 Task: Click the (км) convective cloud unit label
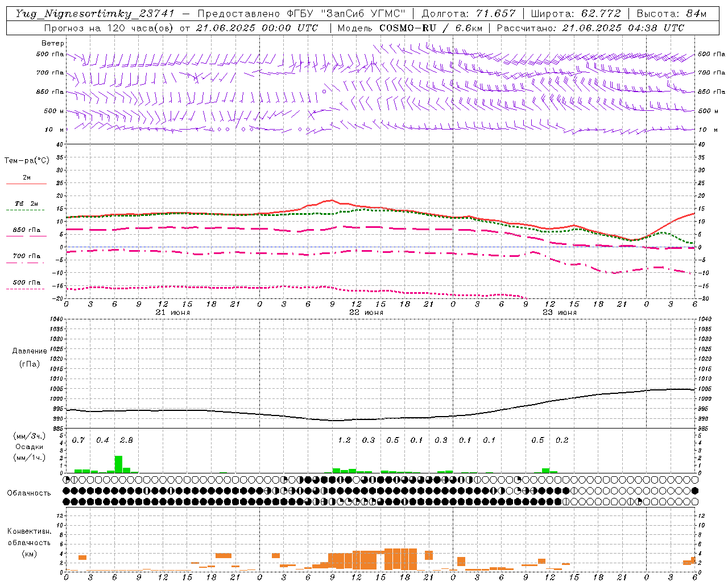point(30,554)
